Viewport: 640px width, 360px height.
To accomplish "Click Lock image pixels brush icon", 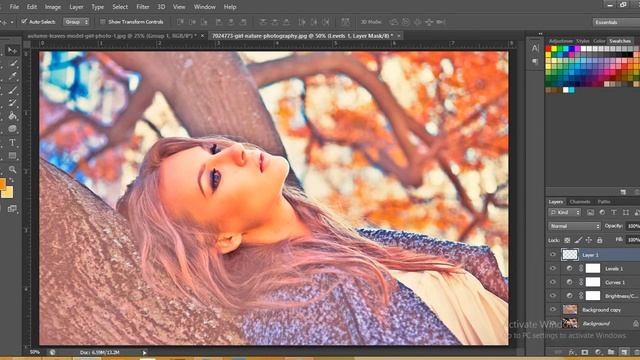I will click(x=578, y=240).
